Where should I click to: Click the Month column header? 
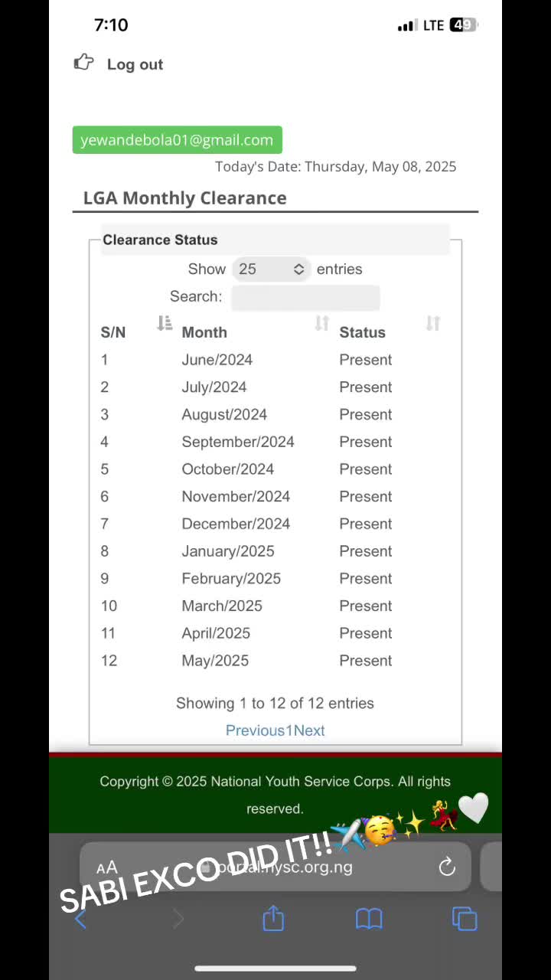pos(204,332)
